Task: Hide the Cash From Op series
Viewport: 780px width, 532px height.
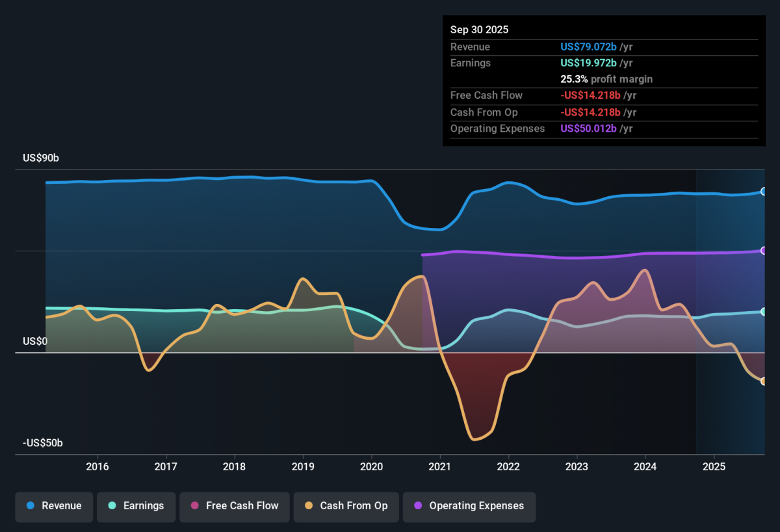Action: (346, 506)
